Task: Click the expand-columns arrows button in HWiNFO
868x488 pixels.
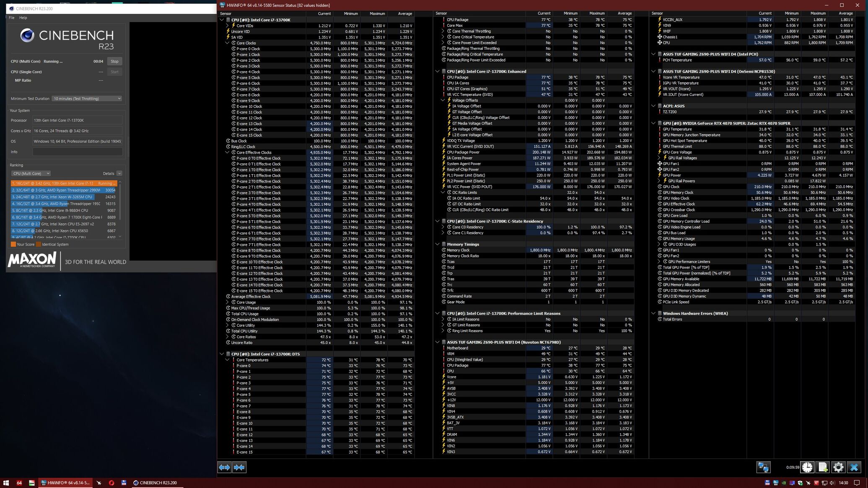Action: (224, 467)
